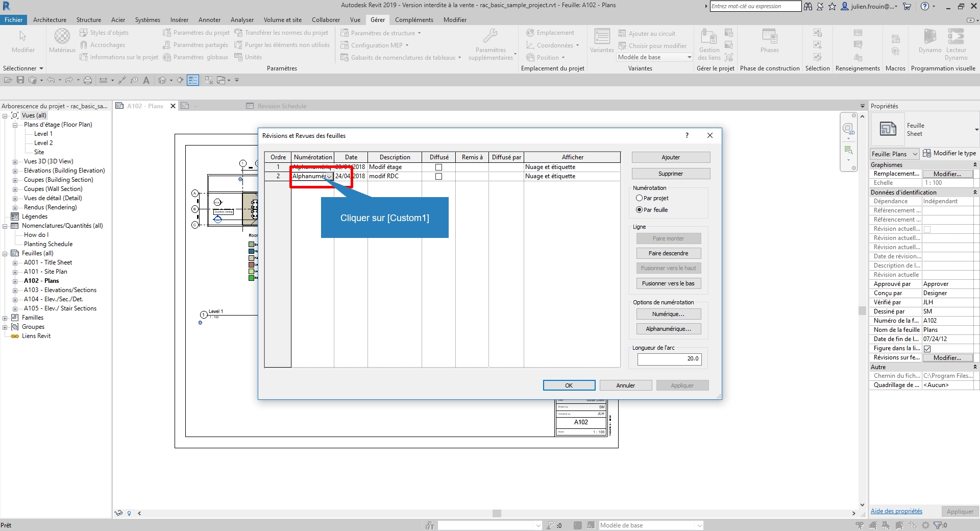The width and height of the screenshot is (980, 531).
Task: Click the Ajouter button in revisions dialog
Action: click(670, 157)
